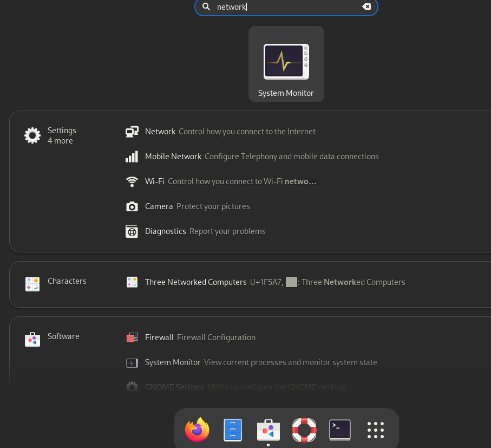Open the Characters app provider icon
Viewport: 491px width, 448px height.
[32, 284]
